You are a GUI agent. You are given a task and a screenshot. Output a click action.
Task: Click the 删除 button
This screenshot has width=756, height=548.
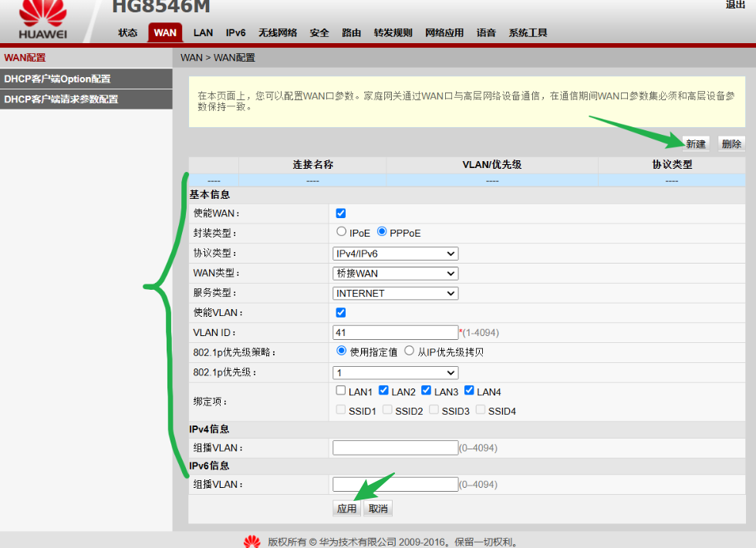point(731,144)
